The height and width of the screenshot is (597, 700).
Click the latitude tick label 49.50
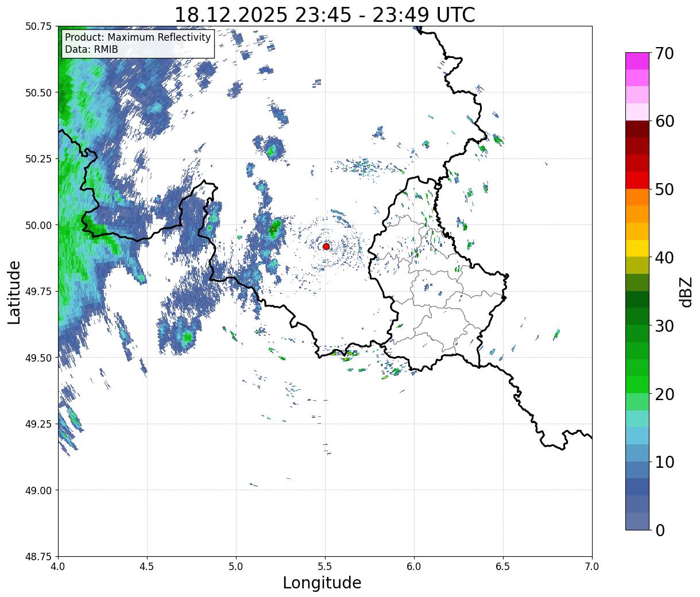(38, 358)
